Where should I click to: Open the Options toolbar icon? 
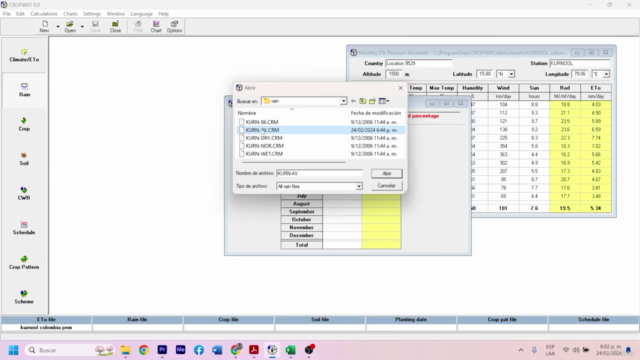[x=174, y=27]
